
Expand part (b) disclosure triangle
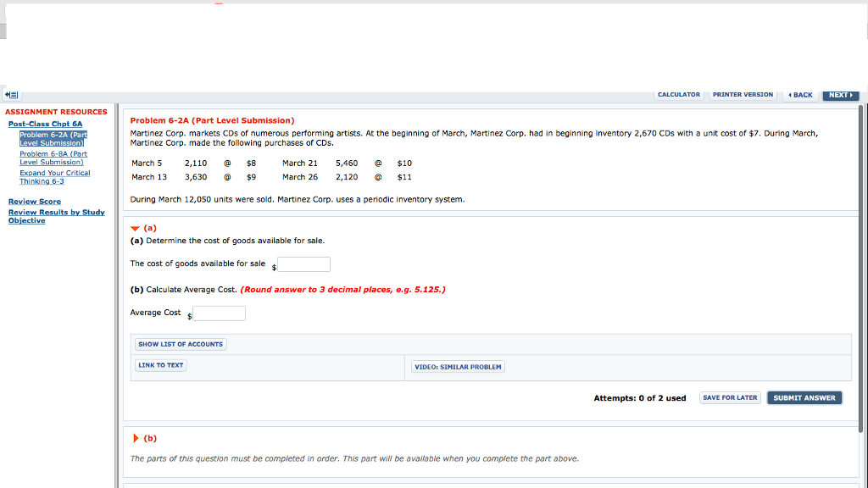(x=134, y=438)
